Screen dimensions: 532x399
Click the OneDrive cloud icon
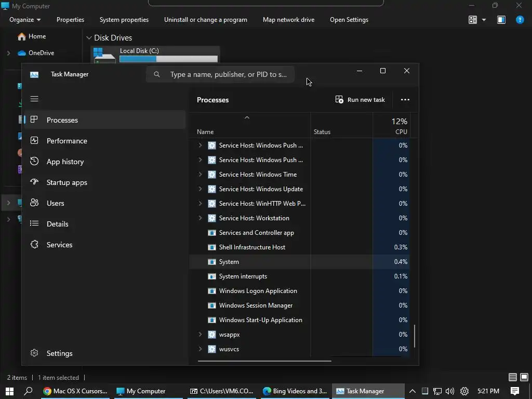pos(22,53)
